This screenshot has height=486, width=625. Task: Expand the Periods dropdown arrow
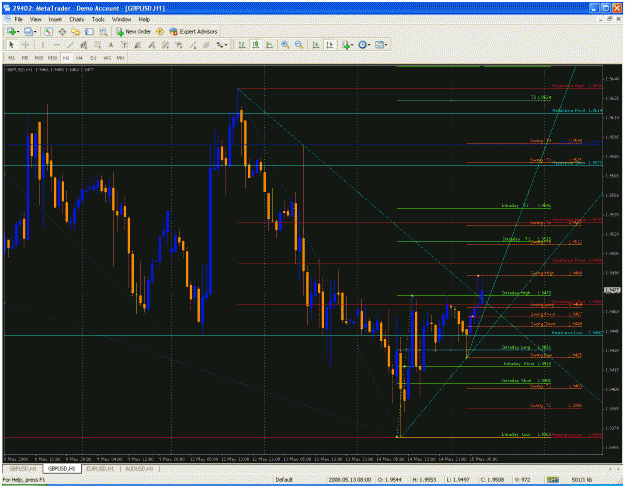(369, 45)
